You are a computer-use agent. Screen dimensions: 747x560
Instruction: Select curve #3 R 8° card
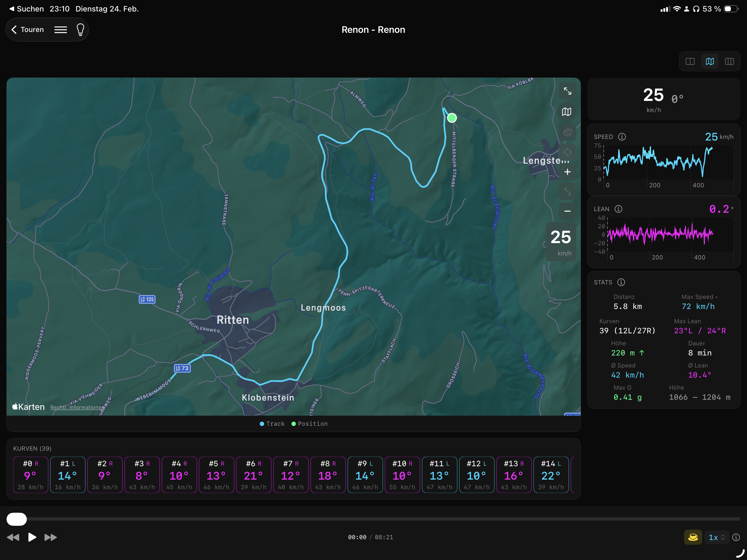point(142,475)
